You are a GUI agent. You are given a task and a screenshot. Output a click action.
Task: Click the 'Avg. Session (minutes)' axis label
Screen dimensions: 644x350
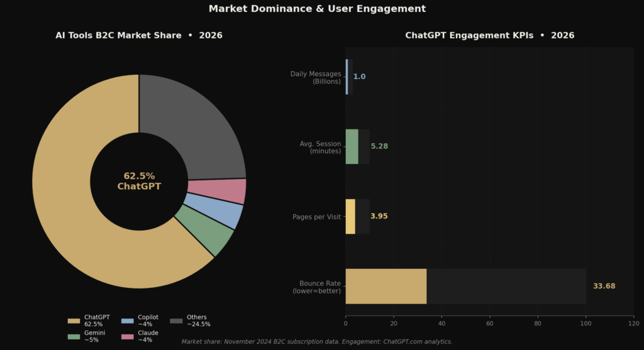[x=320, y=147]
